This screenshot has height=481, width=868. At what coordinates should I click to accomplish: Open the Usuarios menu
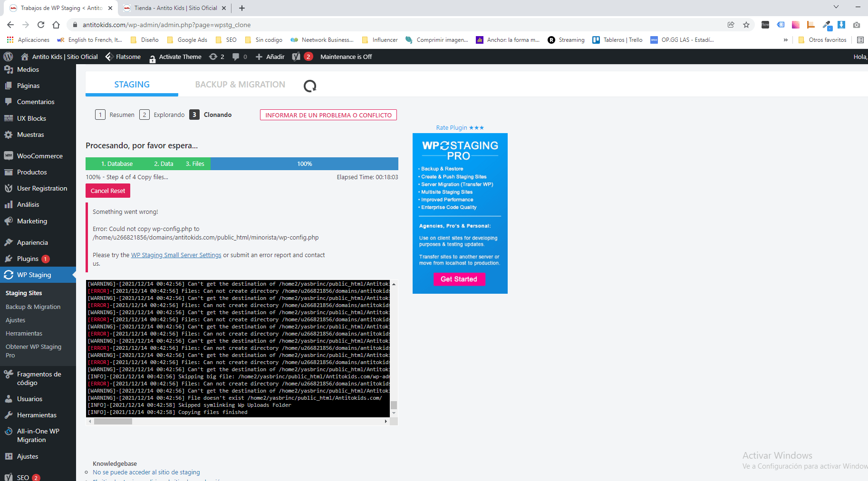[29, 399]
